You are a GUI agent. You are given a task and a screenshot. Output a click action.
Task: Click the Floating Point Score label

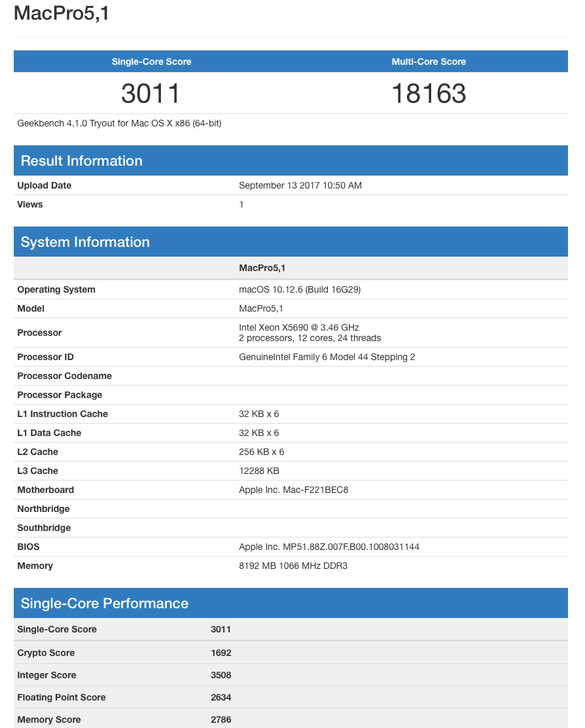[62, 697]
